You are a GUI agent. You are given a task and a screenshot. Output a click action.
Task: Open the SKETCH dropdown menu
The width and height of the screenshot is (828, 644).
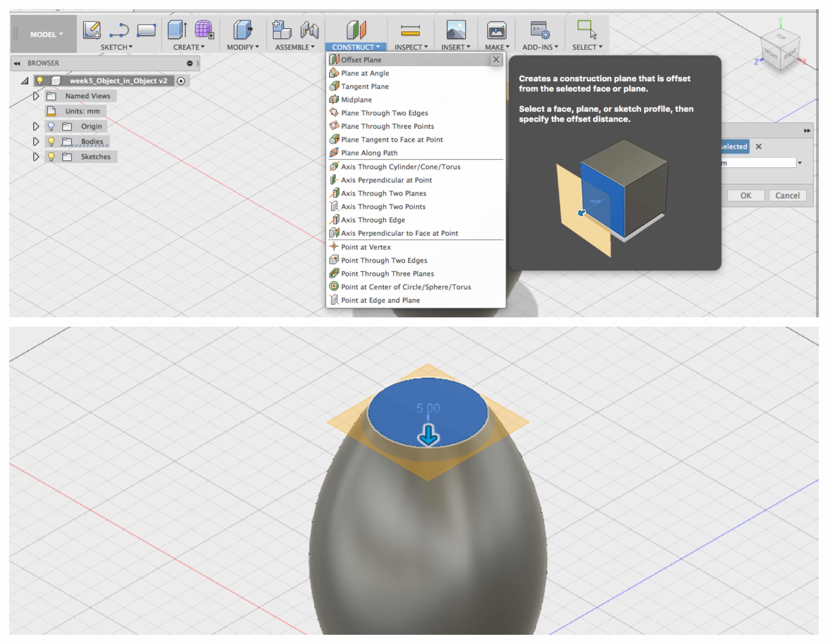[x=116, y=47]
